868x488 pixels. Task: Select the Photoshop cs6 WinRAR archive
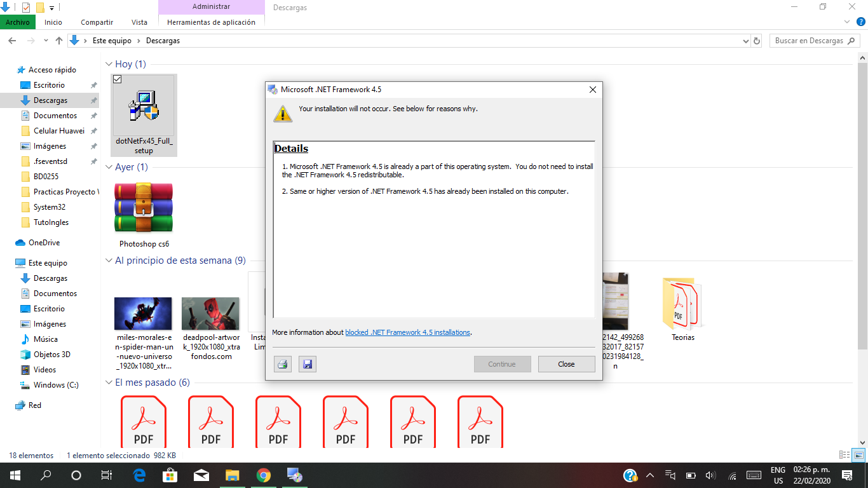(144, 215)
